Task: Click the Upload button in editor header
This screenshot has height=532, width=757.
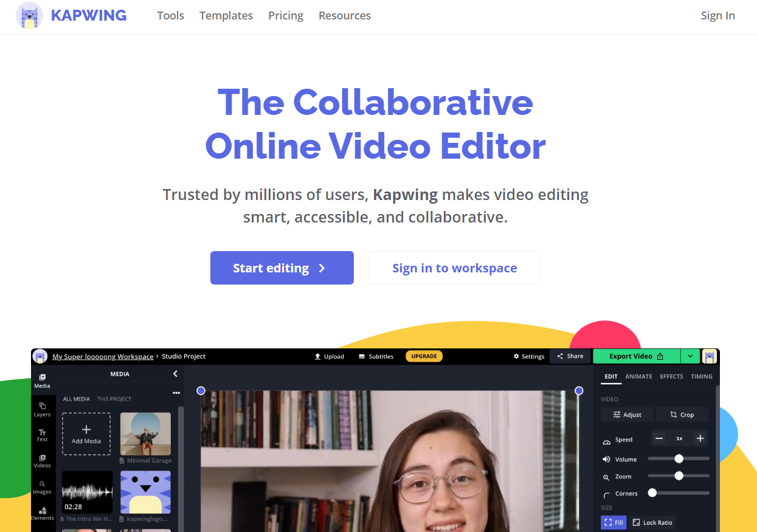Action: pyautogui.click(x=329, y=356)
